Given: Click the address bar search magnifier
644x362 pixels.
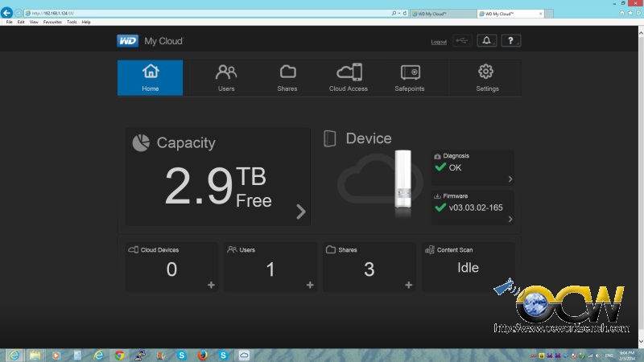Looking at the screenshot, I should click(x=394, y=13).
